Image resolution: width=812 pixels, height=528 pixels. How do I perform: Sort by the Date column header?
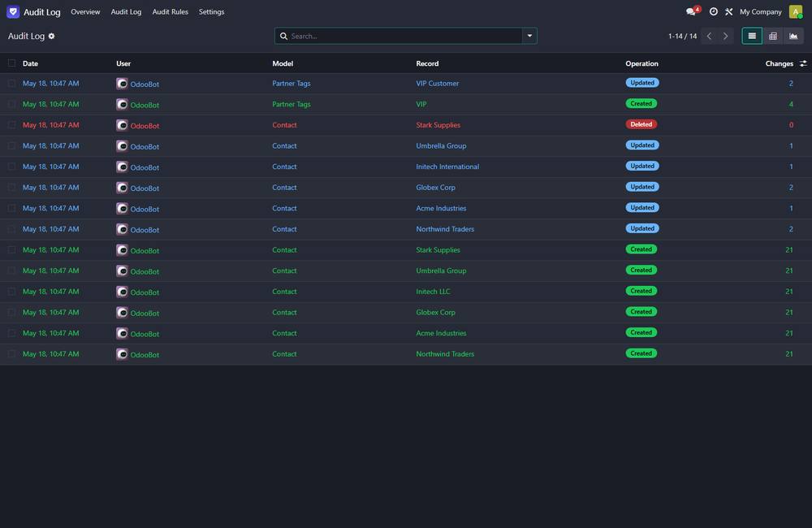[x=30, y=63]
